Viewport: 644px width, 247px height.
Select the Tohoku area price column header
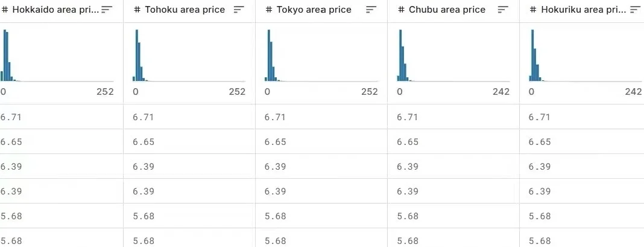coord(185,10)
